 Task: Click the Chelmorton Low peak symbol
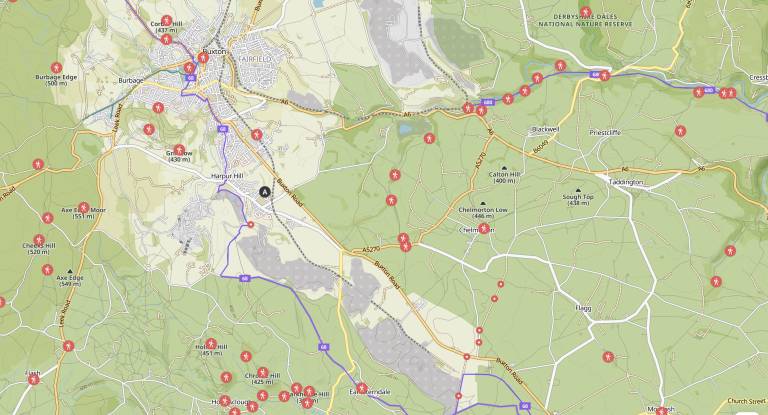click(483, 204)
